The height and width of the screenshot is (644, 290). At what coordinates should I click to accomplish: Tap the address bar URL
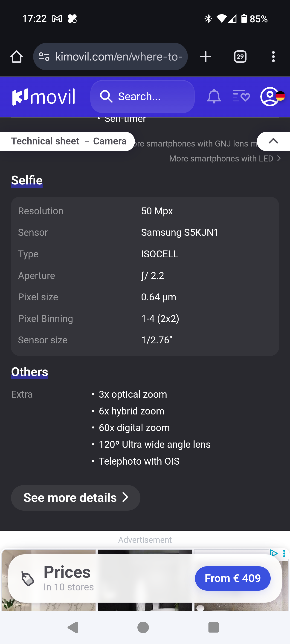tap(119, 57)
